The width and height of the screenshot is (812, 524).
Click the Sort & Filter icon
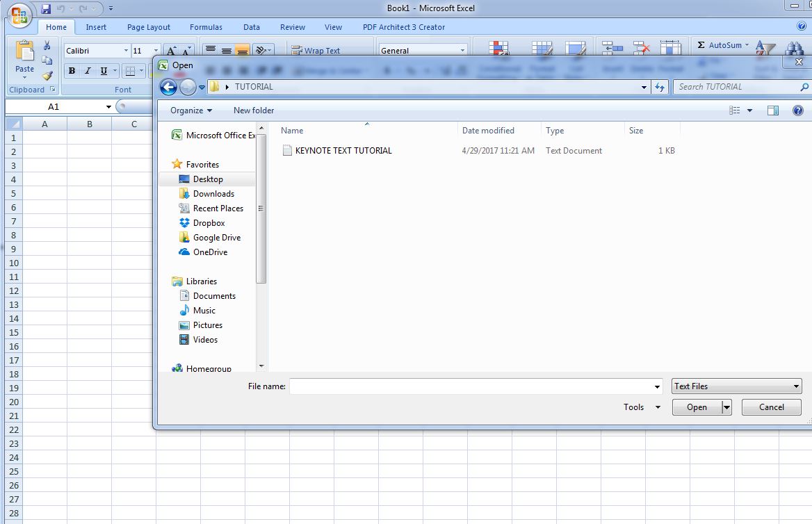point(765,48)
